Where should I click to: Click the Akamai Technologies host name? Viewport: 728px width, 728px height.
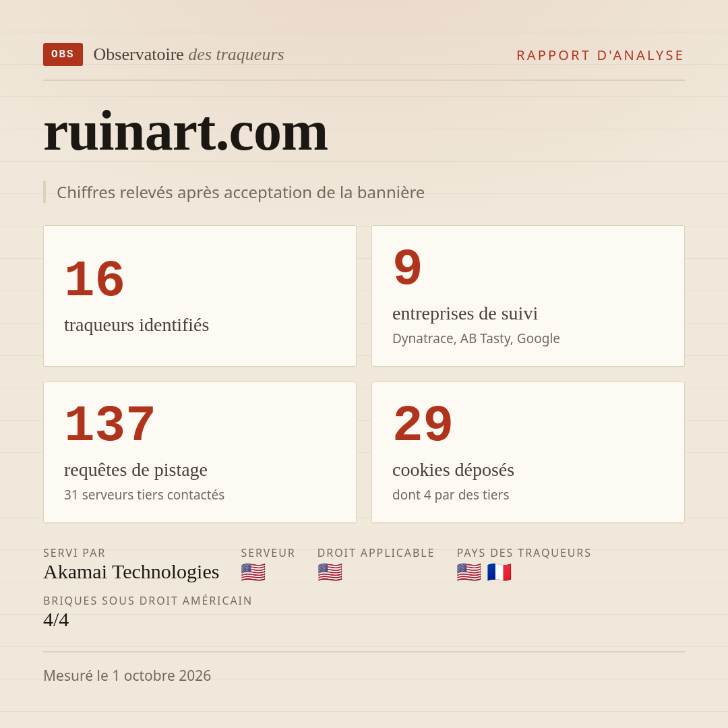[131, 572]
